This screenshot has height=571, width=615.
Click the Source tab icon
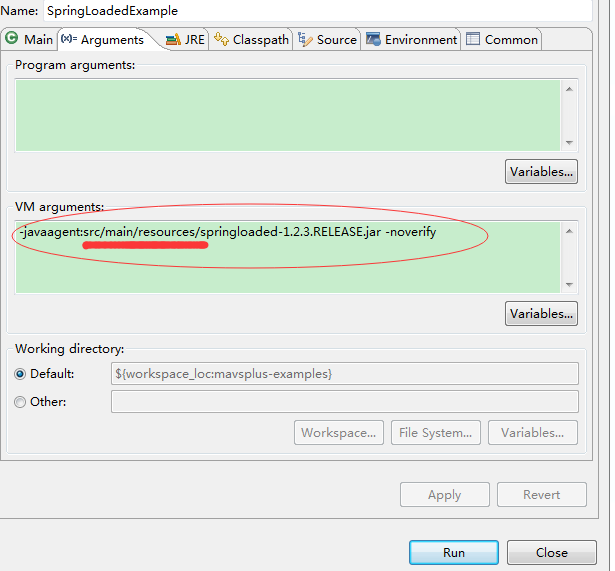[305, 39]
